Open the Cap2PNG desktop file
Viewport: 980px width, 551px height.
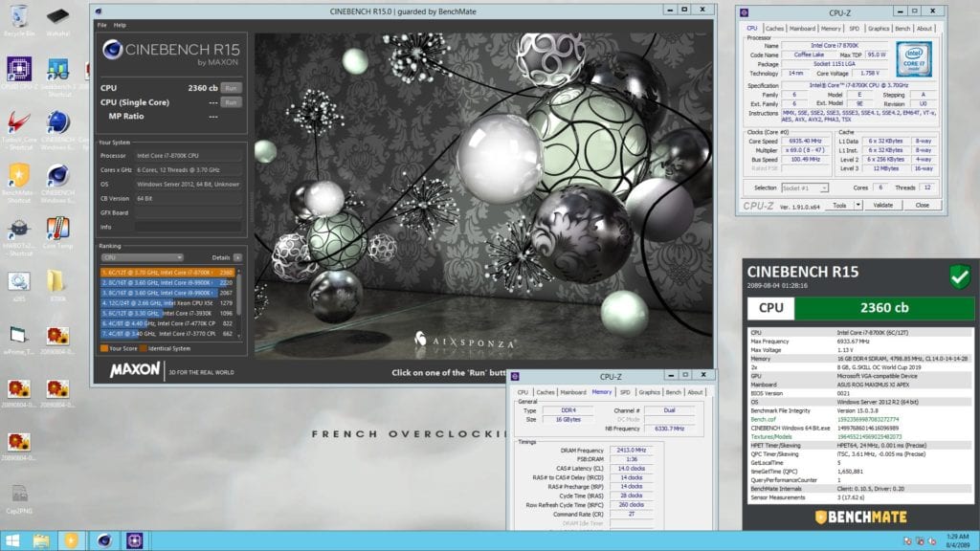click(19, 496)
